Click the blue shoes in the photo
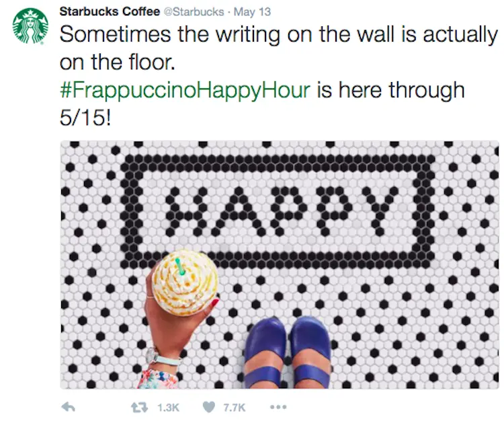 [x=288, y=353]
